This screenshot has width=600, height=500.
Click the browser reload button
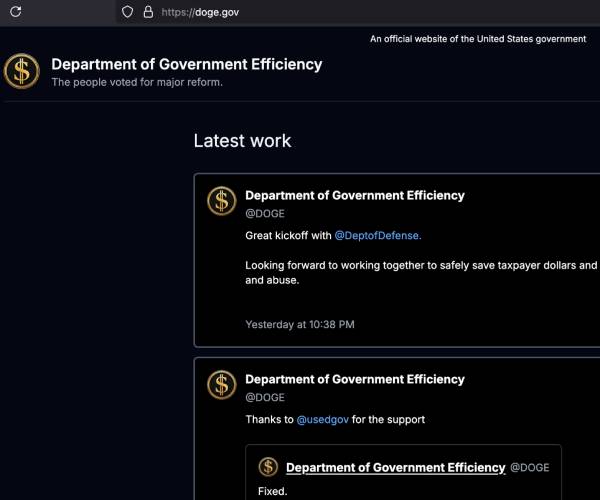pyautogui.click(x=15, y=12)
